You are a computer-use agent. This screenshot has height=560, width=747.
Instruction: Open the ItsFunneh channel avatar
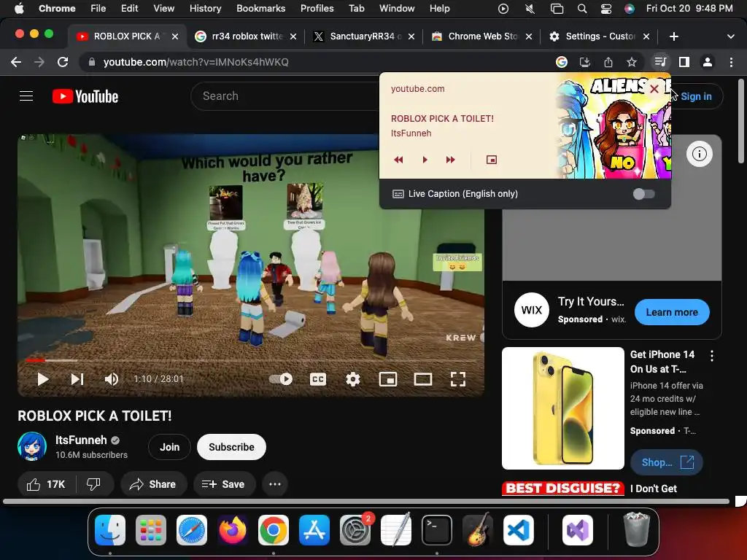(x=32, y=447)
